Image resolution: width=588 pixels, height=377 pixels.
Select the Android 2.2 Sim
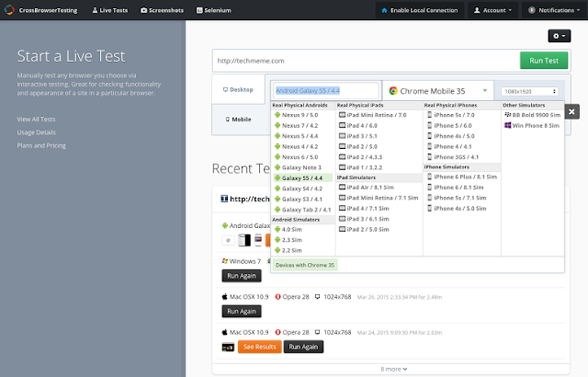click(x=288, y=250)
